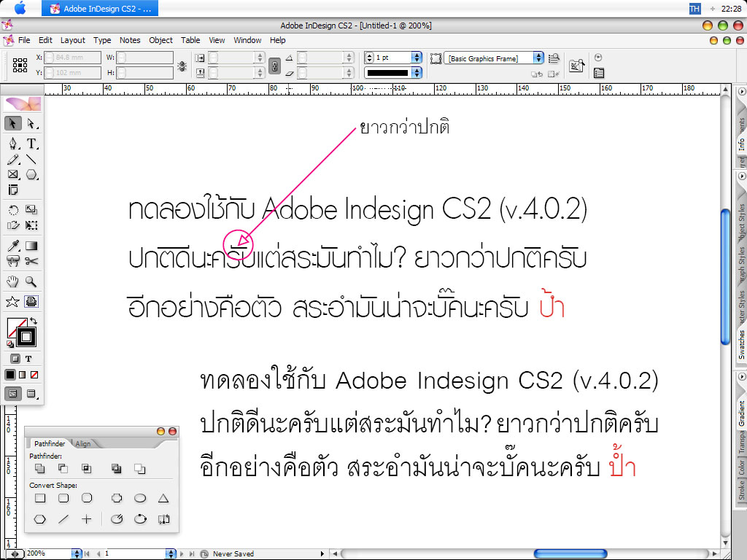Convert shape to a line

coord(63,519)
